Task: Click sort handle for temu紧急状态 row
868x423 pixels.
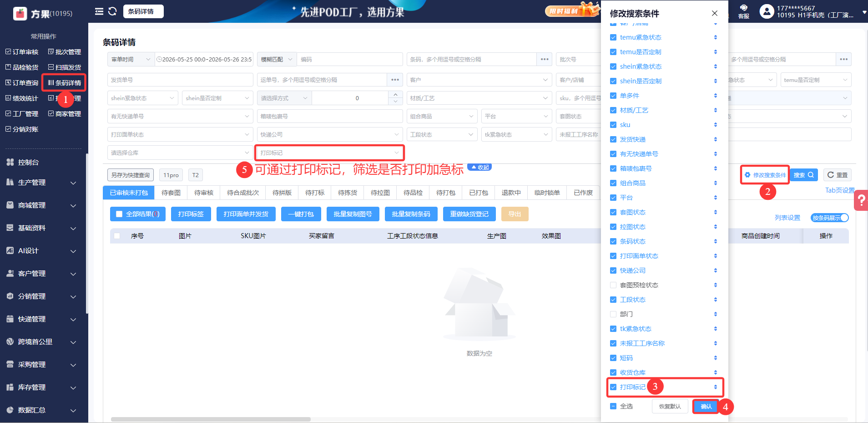Action: pos(716,37)
